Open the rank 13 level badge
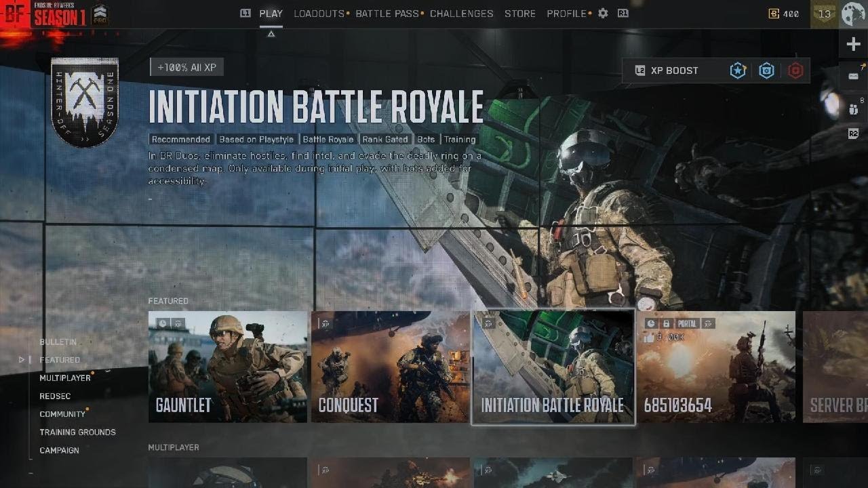This screenshot has width=868, height=488. click(825, 14)
